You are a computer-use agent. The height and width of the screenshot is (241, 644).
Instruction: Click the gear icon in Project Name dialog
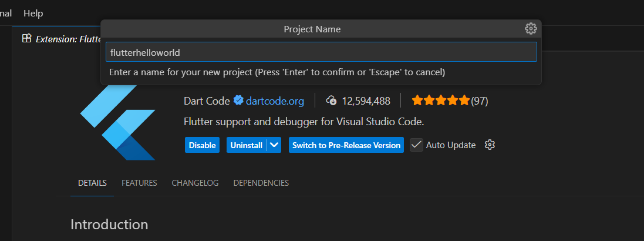[x=531, y=29]
